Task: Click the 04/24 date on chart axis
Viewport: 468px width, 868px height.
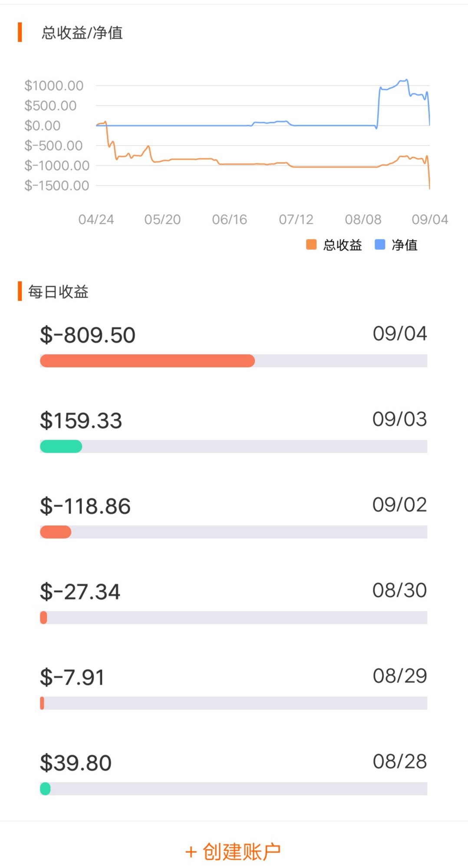Action: click(x=96, y=219)
